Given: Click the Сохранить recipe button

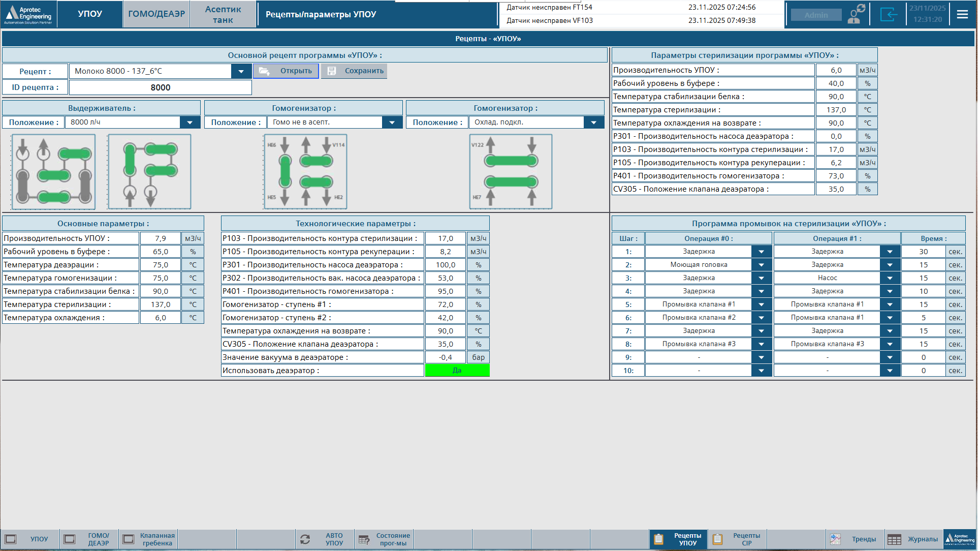Looking at the screenshot, I should click(x=354, y=71).
